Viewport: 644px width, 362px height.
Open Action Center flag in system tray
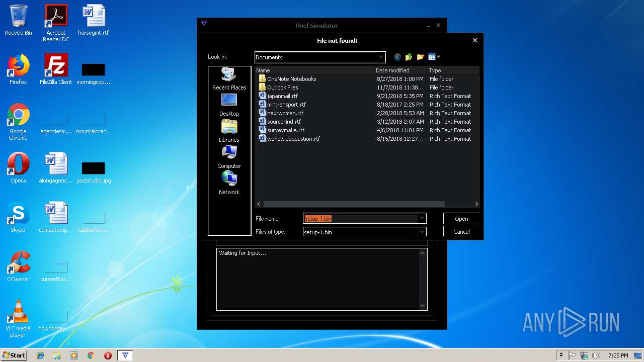pos(573,355)
